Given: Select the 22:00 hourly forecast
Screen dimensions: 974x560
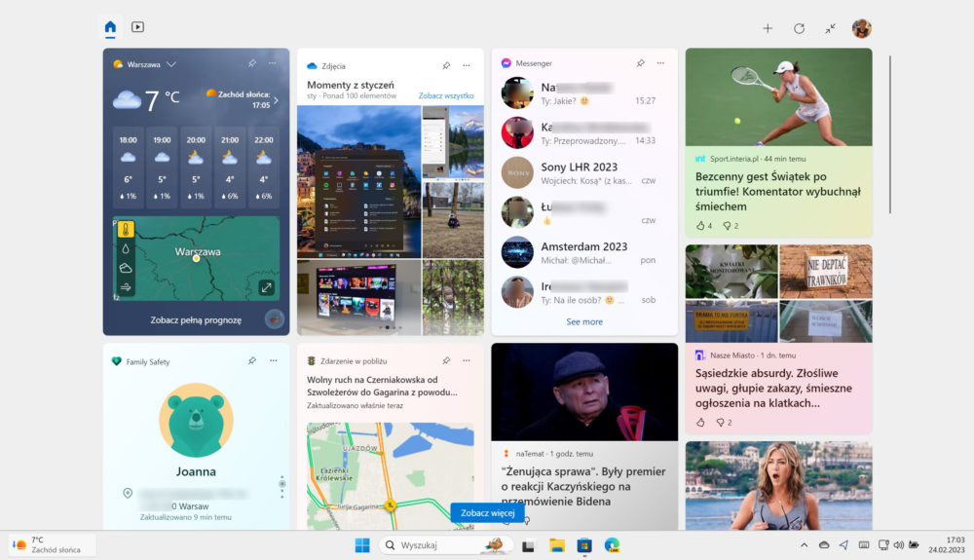Looking at the screenshot, I should [x=263, y=168].
